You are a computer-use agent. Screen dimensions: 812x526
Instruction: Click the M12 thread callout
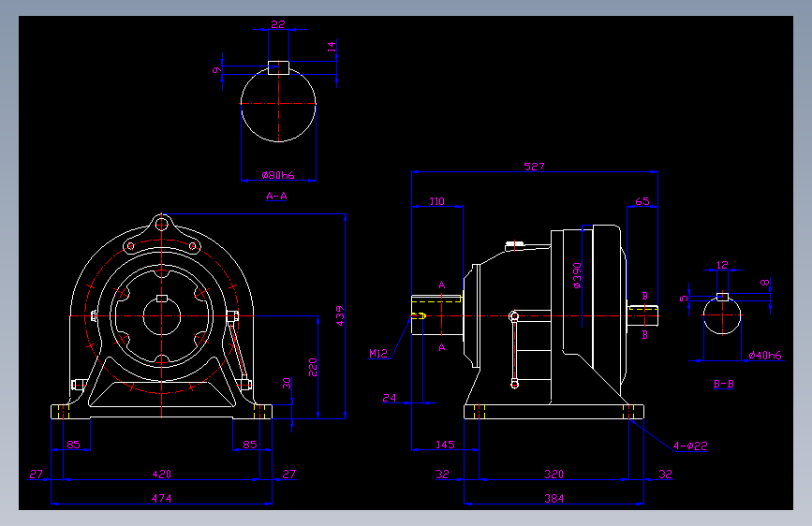click(378, 353)
